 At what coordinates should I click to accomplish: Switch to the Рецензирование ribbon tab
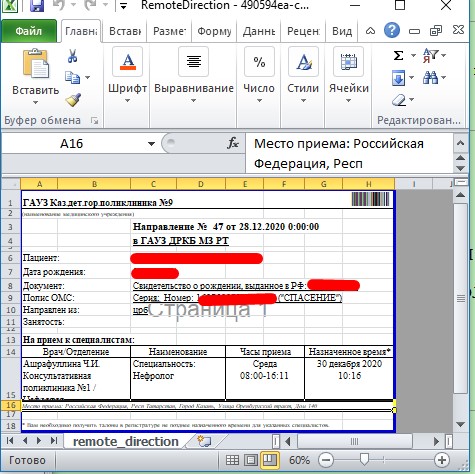coord(303,31)
